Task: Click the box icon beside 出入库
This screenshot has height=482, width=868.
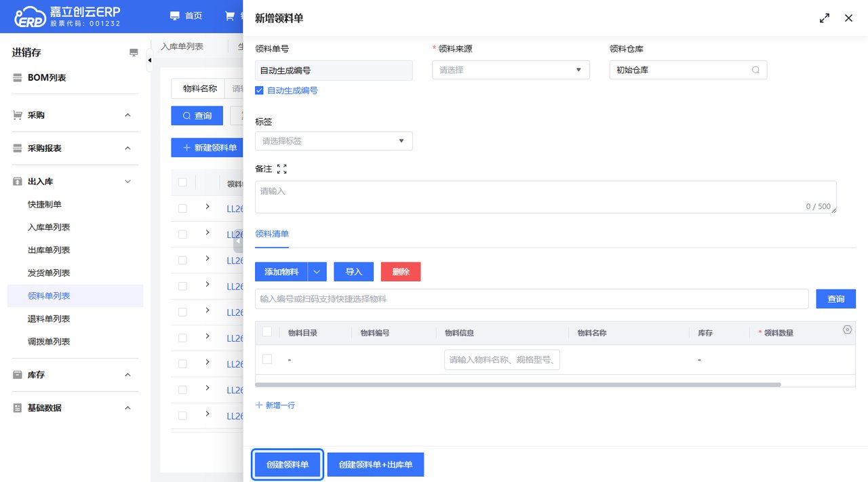Action: [18, 182]
